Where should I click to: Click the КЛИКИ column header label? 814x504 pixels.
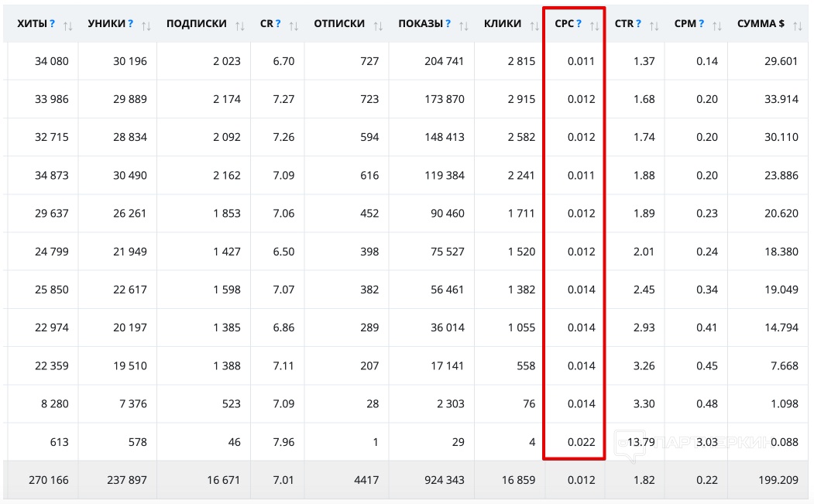click(503, 23)
